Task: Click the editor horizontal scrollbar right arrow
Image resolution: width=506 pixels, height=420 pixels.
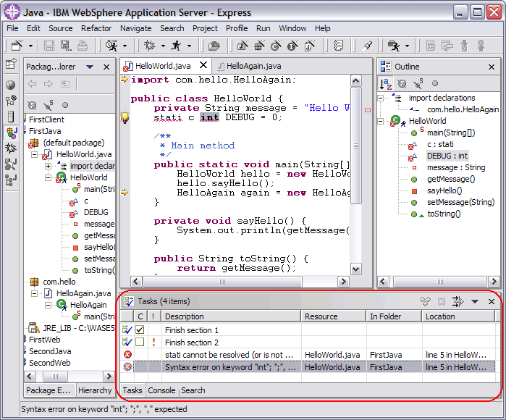Action: pyautogui.click(x=343, y=282)
